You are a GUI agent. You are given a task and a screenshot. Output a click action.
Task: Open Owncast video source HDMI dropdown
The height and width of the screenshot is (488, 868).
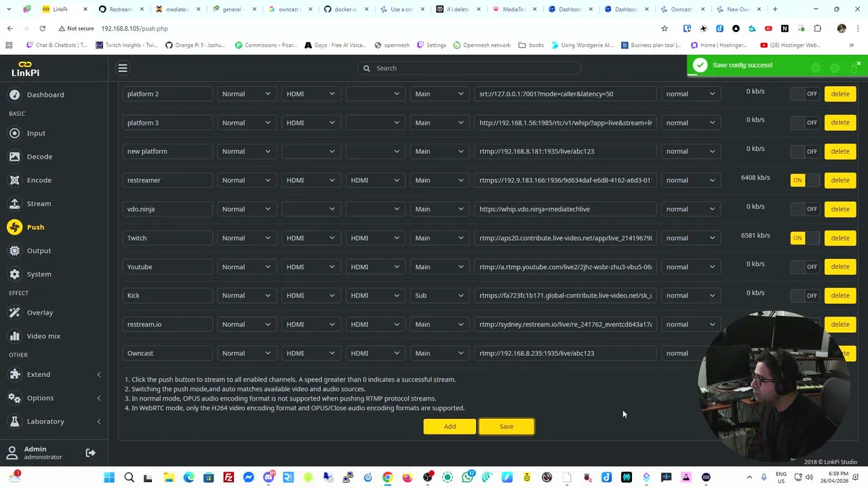(311, 353)
